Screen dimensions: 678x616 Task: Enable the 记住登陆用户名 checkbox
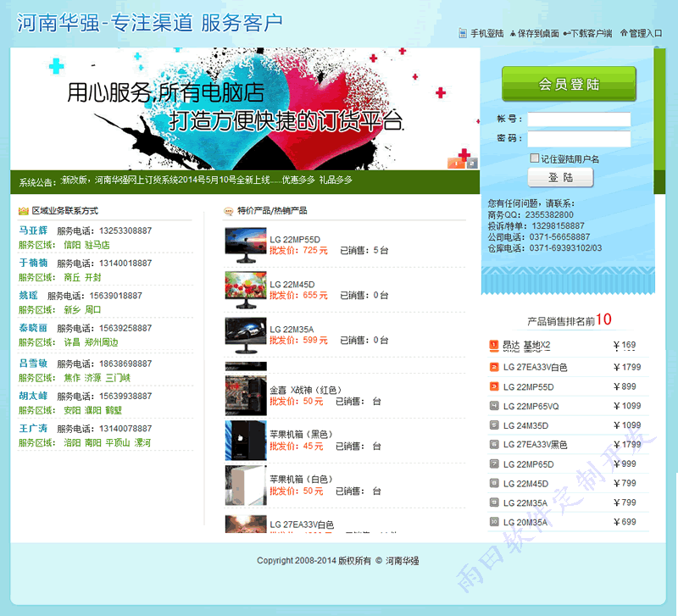click(534, 158)
